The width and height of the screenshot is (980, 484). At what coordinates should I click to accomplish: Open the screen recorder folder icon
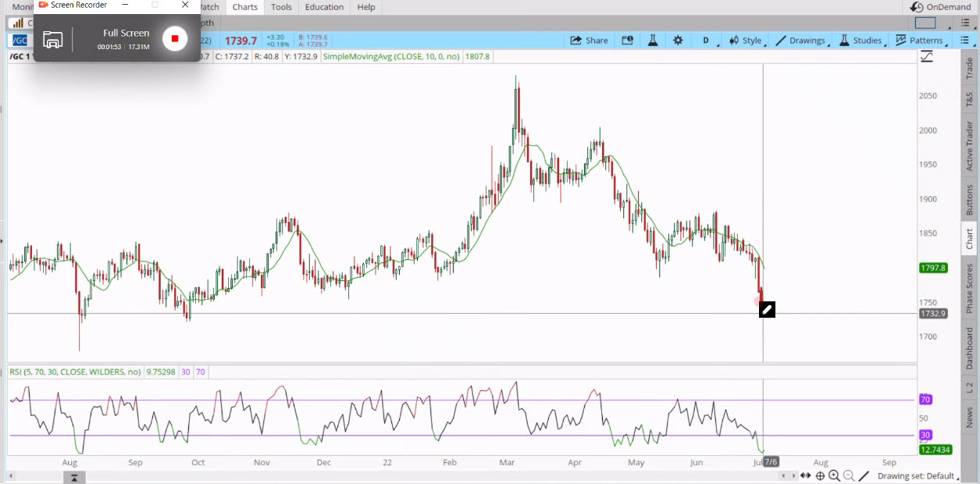coord(53,39)
